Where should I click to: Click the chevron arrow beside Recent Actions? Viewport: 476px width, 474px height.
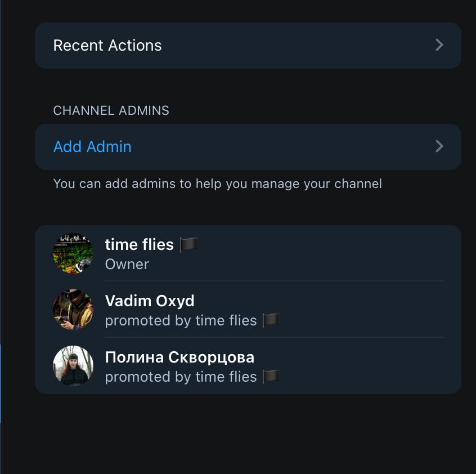coord(439,46)
